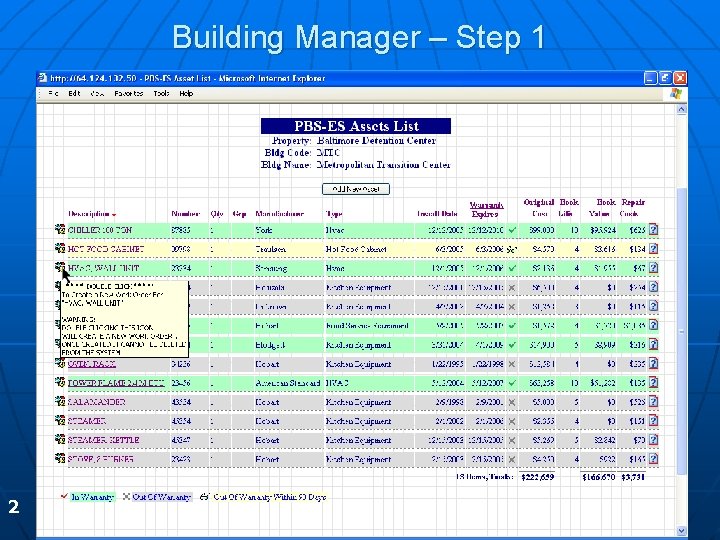The height and width of the screenshot is (540, 720).
Task: Open help icon on HVAC WALL UNIT row
Action: [x=653, y=268]
